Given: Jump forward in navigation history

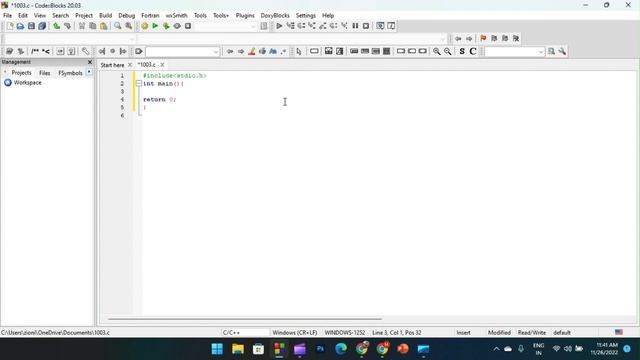Looking at the screenshot, I should [x=469, y=38].
